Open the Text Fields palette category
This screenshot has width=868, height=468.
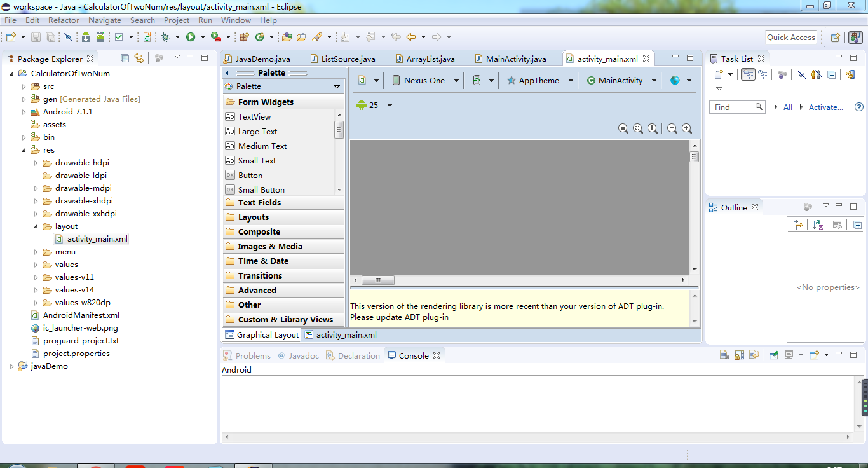click(283, 203)
